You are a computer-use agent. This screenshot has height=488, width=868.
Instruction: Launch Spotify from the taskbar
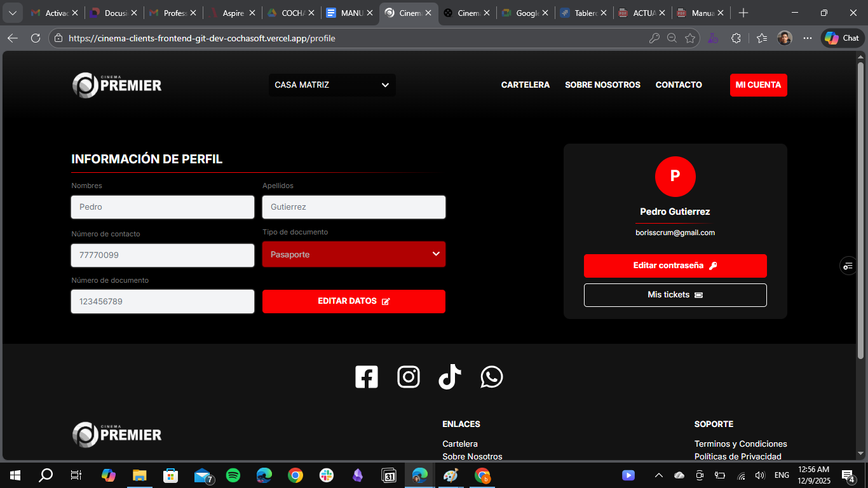point(233,475)
